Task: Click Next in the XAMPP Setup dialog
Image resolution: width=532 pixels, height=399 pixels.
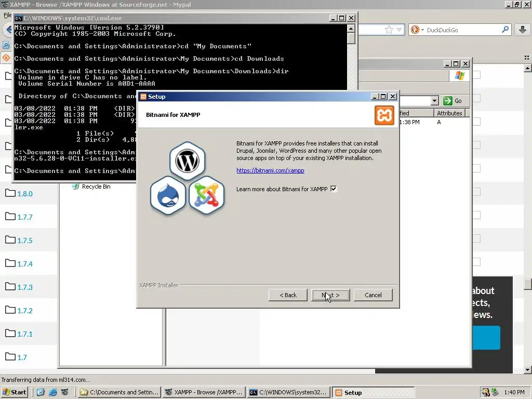Action: 330,295
